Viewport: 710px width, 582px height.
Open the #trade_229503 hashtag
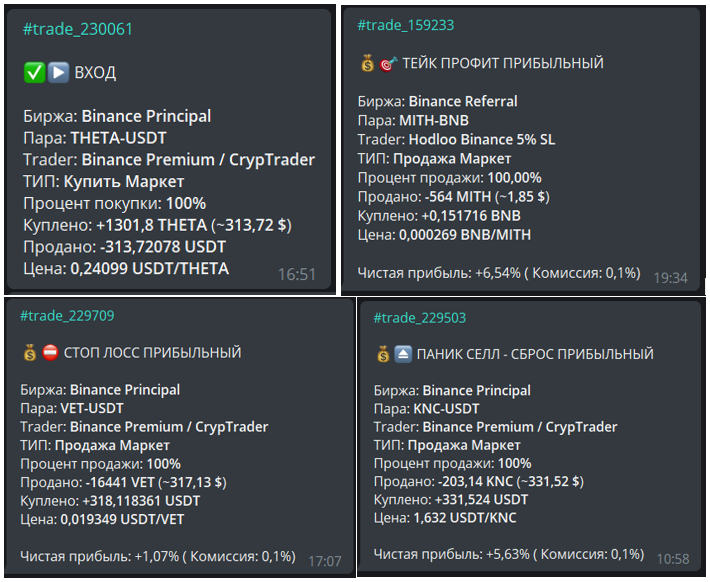(x=420, y=317)
